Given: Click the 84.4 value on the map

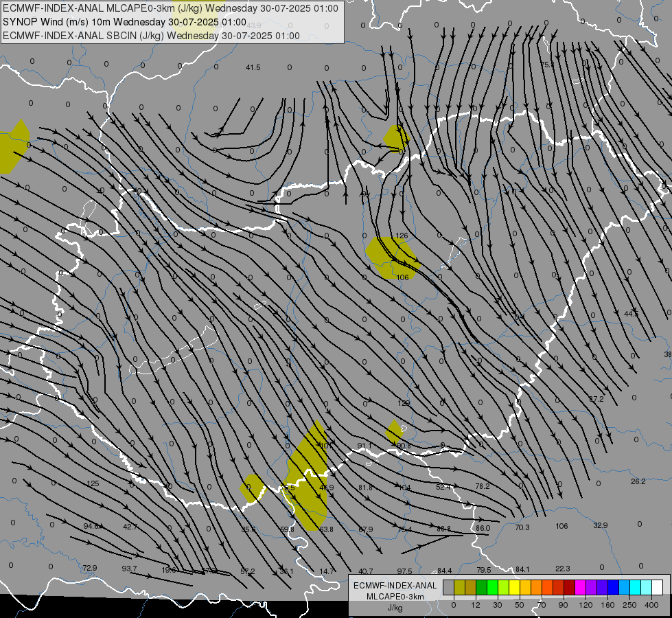Looking at the screenshot, I should [x=444, y=571].
